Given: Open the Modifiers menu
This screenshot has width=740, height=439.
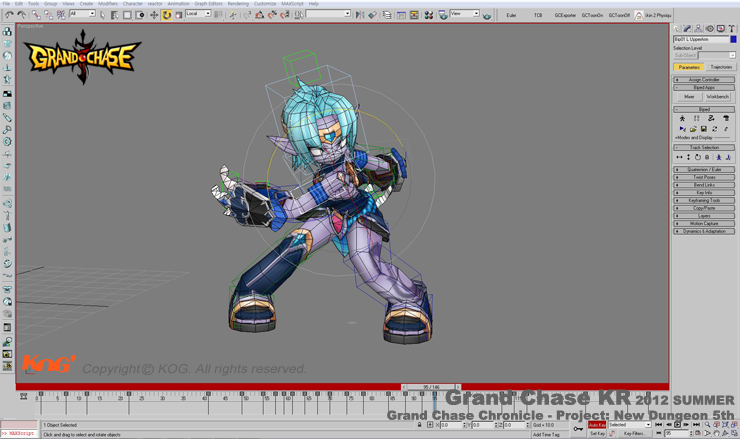Looking at the screenshot, I should 107,4.
